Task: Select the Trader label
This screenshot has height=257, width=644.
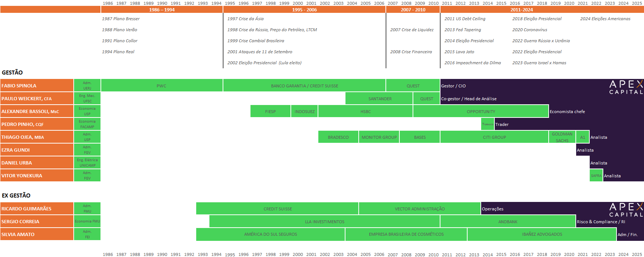Action: tap(502, 124)
